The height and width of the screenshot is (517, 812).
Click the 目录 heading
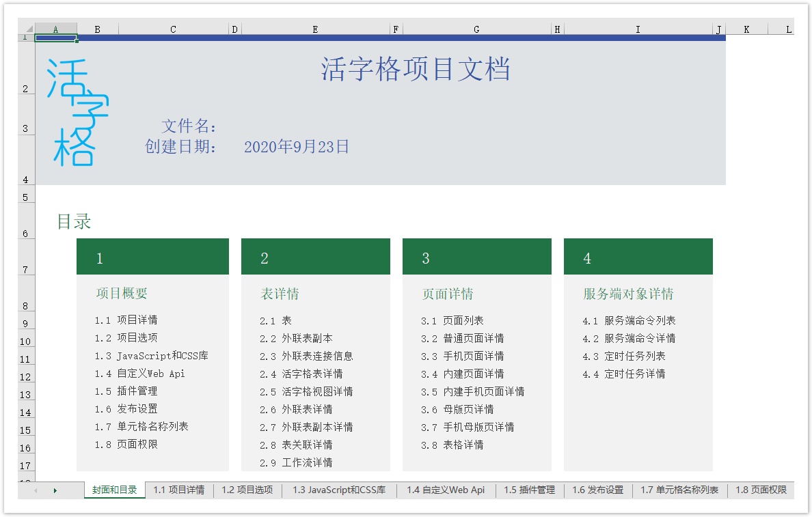click(74, 221)
